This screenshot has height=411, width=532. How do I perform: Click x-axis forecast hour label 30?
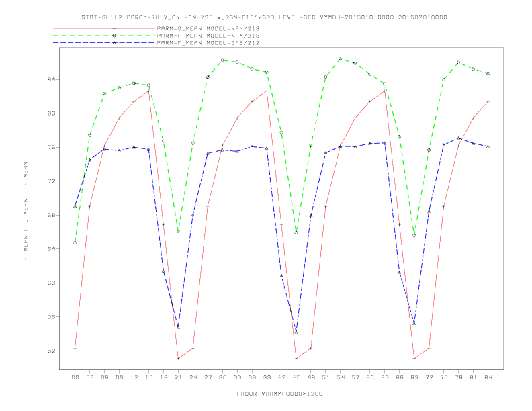coord(222,377)
